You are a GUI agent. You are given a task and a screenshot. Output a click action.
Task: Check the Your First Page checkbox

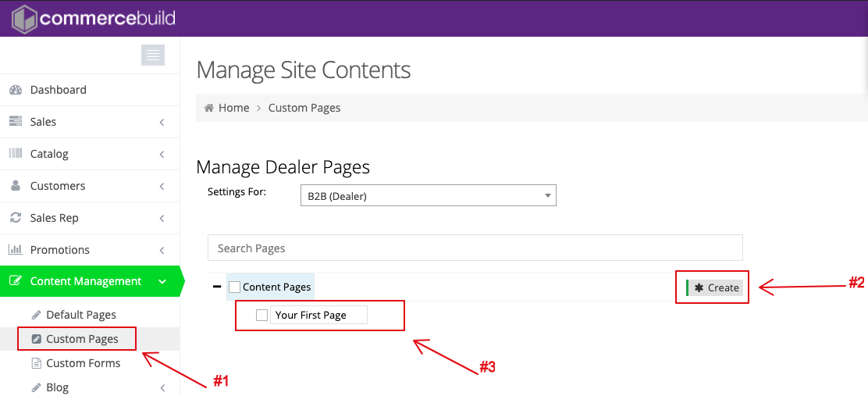point(262,316)
